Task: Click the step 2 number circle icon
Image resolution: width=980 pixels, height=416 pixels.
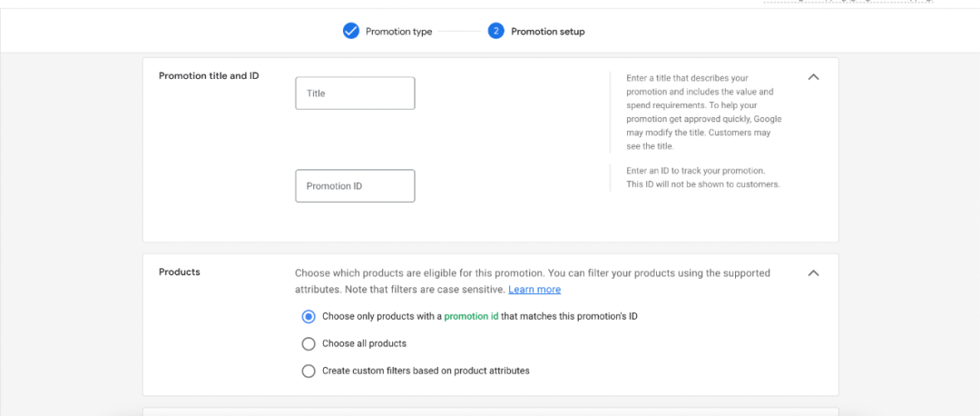Action: tap(495, 32)
